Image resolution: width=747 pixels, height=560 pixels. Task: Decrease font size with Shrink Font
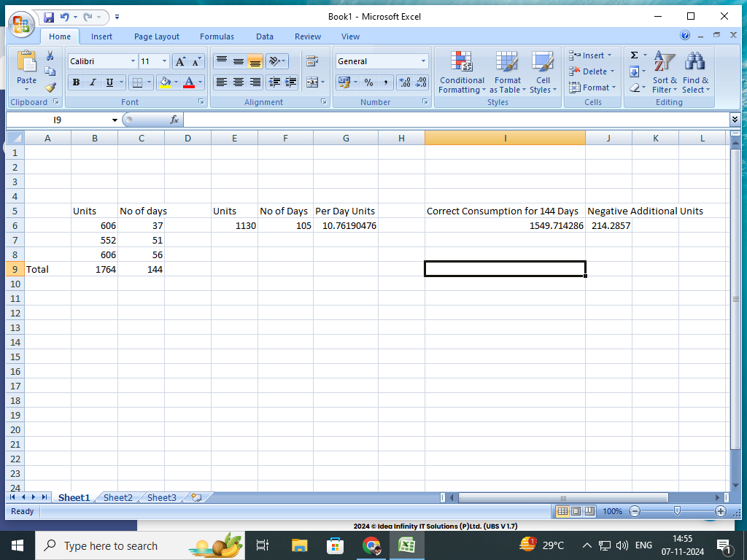196,61
